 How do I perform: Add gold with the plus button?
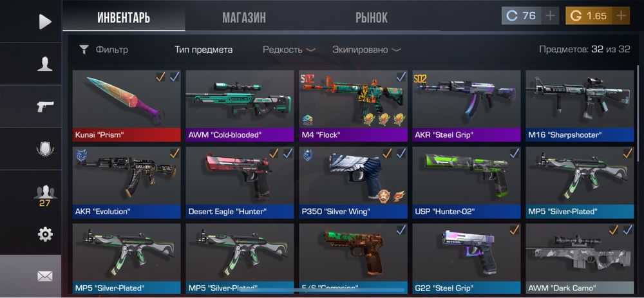tap(621, 16)
